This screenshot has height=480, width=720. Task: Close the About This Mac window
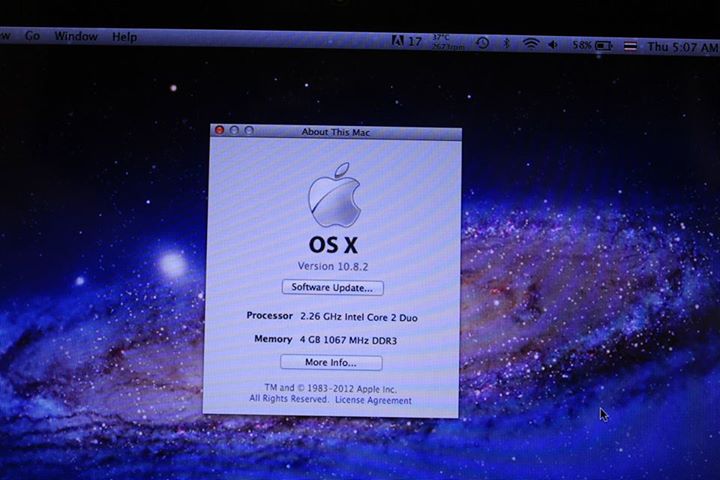(x=220, y=130)
